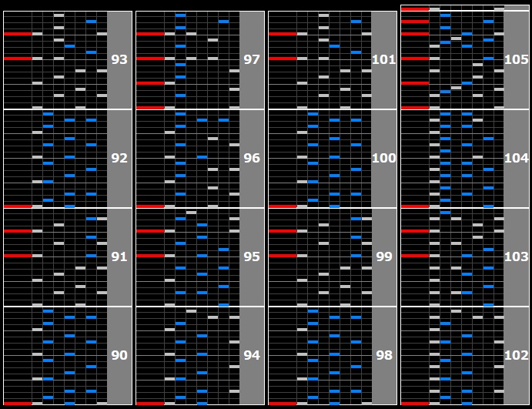The width and height of the screenshot is (532, 409).
Task: Click the measure number 92 label
Action: (119, 158)
